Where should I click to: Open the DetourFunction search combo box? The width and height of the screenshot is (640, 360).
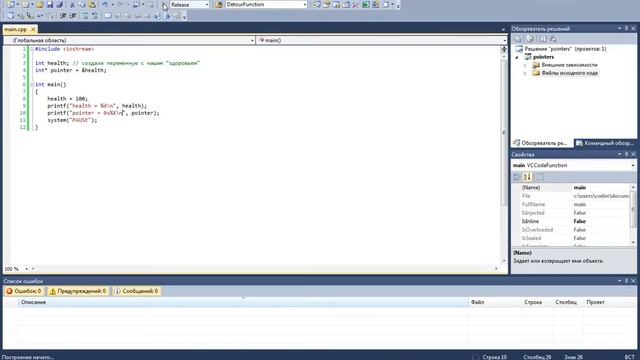266,4
